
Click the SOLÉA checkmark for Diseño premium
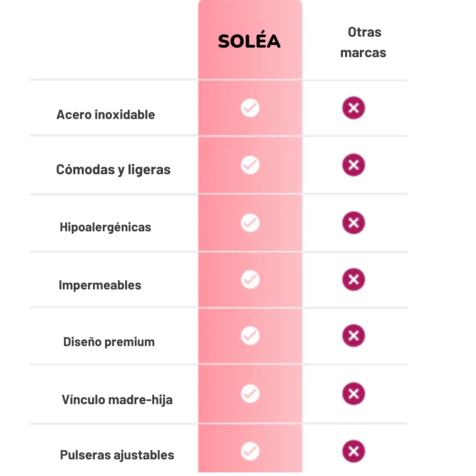(250, 336)
